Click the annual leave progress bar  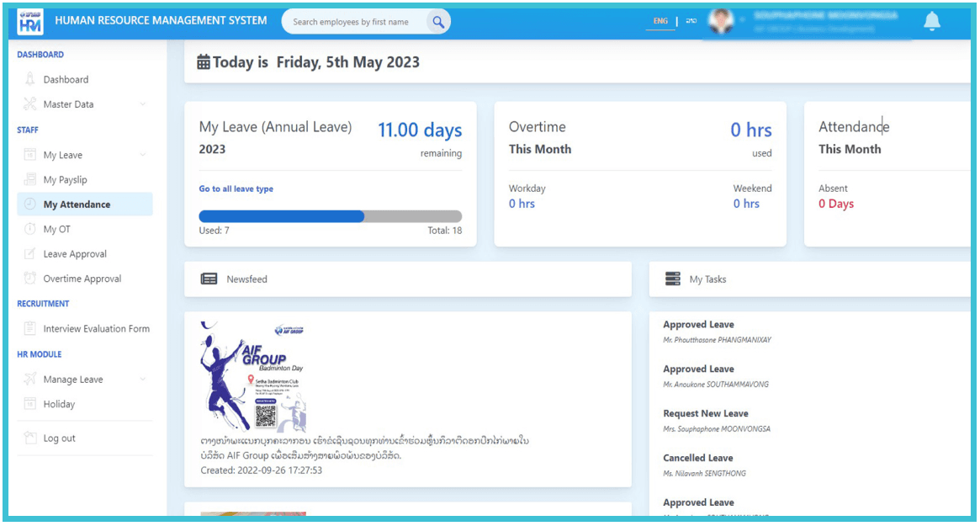(x=331, y=216)
